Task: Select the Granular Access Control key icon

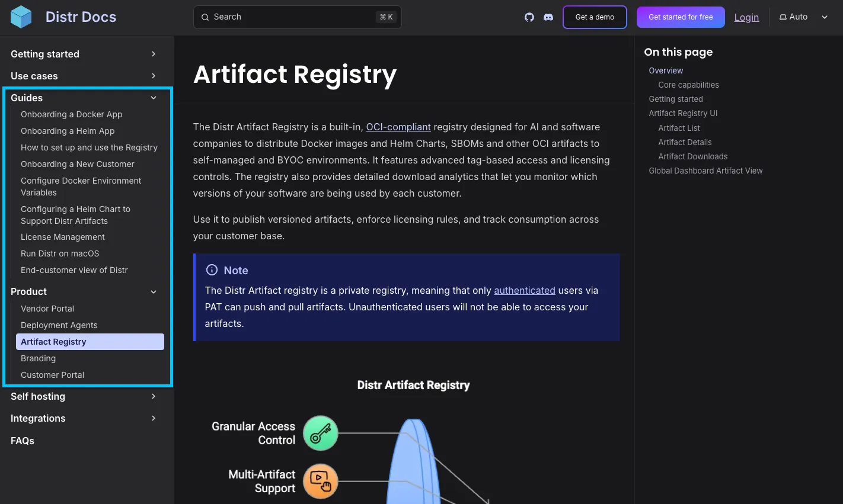Action: pyautogui.click(x=320, y=433)
